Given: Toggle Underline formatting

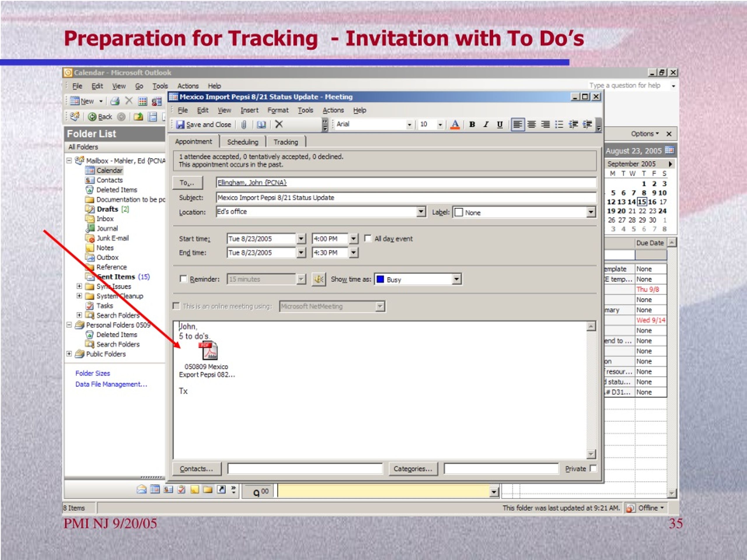Looking at the screenshot, I should [x=500, y=125].
